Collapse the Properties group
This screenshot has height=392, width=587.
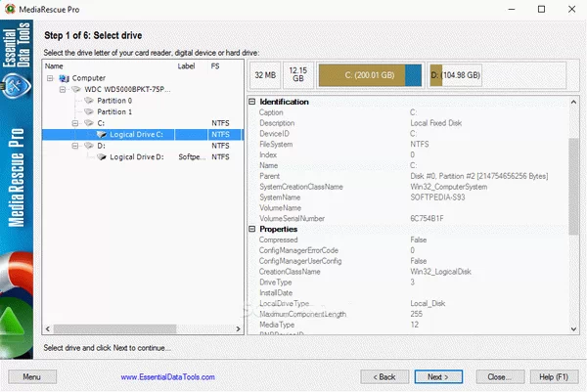point(252,229)
